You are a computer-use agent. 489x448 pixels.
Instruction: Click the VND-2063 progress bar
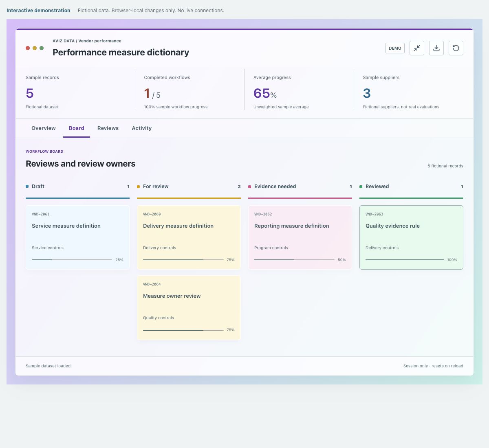pos(405,259)
